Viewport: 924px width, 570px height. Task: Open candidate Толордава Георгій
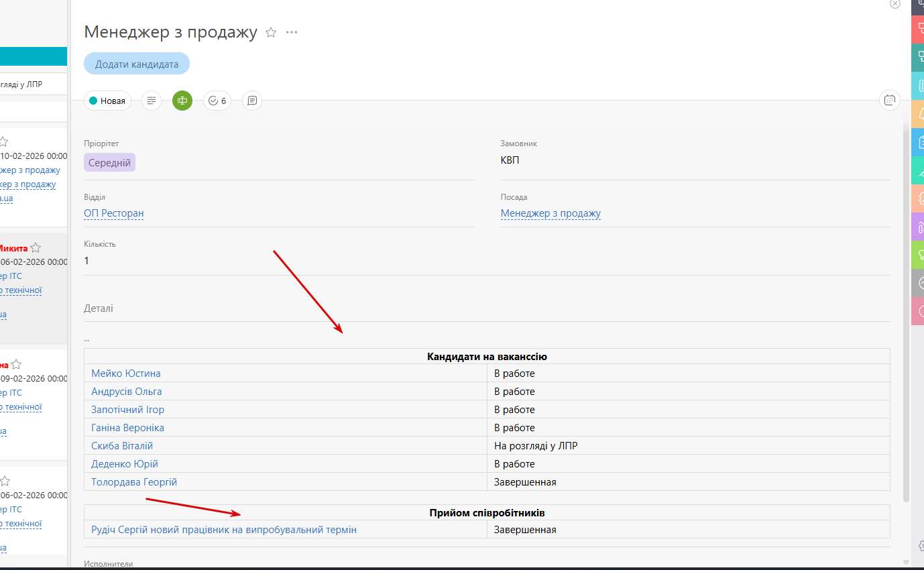pos(134,482)
